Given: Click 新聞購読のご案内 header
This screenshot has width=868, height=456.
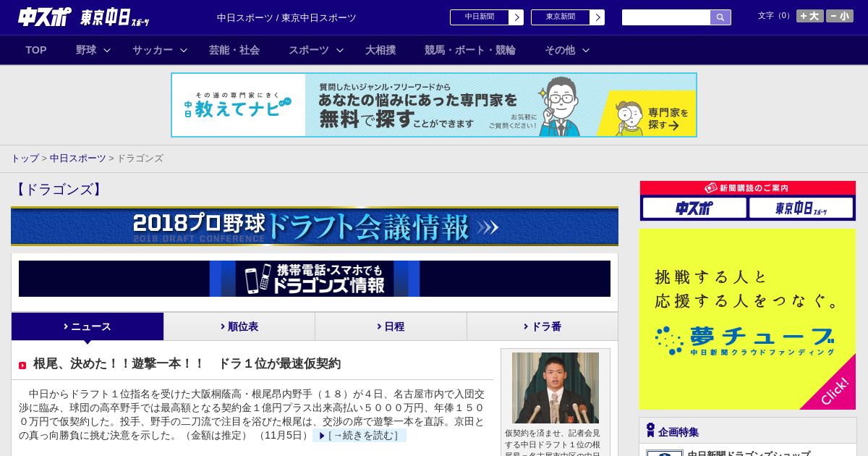Looking at the screenshot, I should click(748, 188).
